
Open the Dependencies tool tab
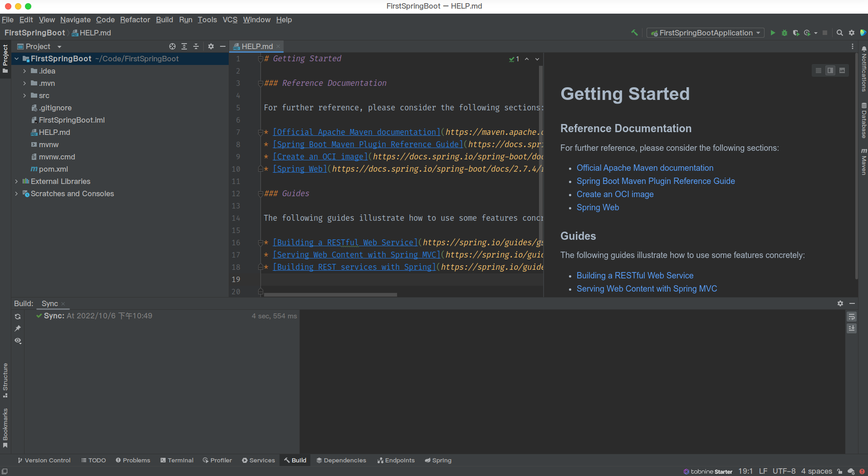click(341, 460)
